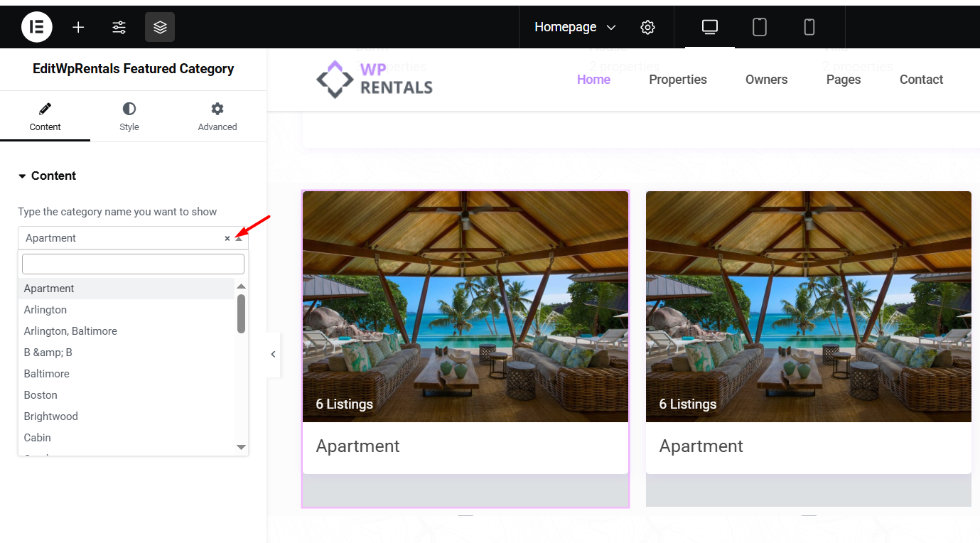
Task: Open Site Settings sliders icon
Action: [119, 27]
